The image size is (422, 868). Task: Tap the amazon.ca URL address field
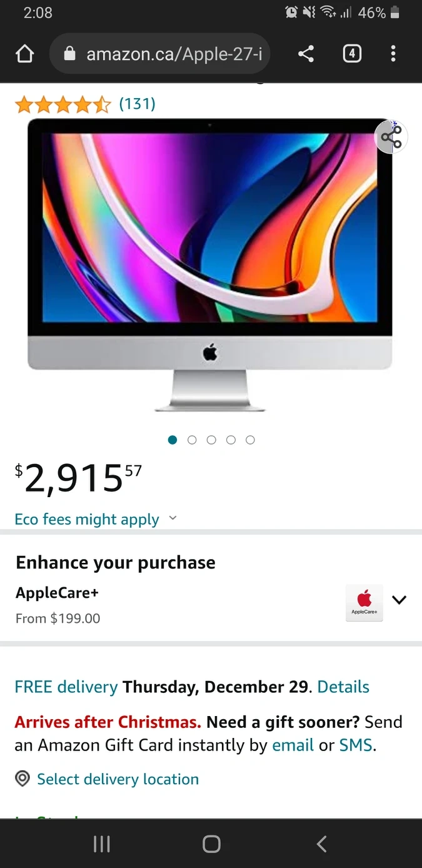(x=159, y=54)
